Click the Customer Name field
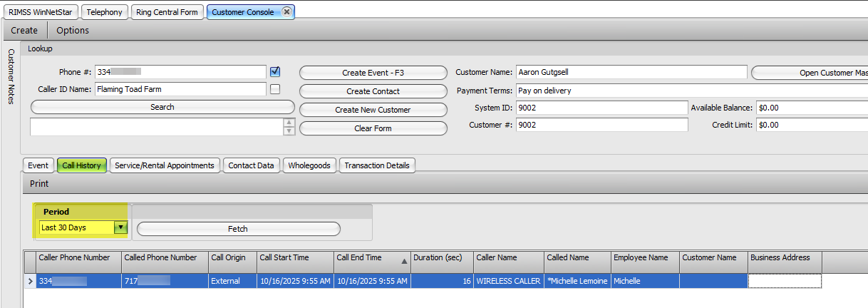 (631, 72)
